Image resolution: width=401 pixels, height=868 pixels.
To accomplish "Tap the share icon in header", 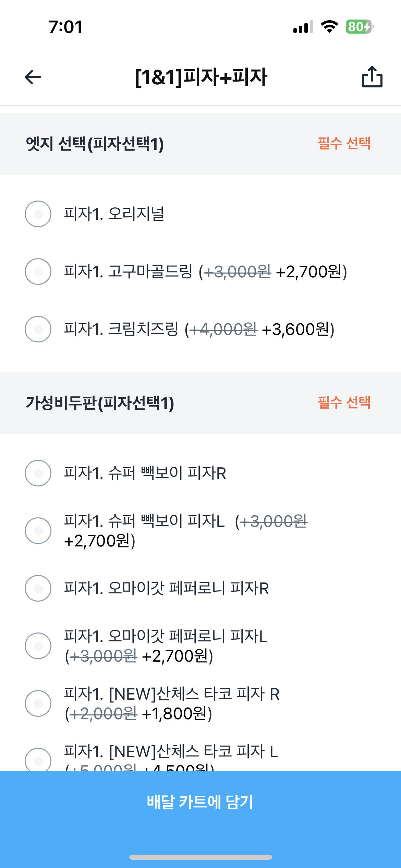I will (x=372, y=77).
